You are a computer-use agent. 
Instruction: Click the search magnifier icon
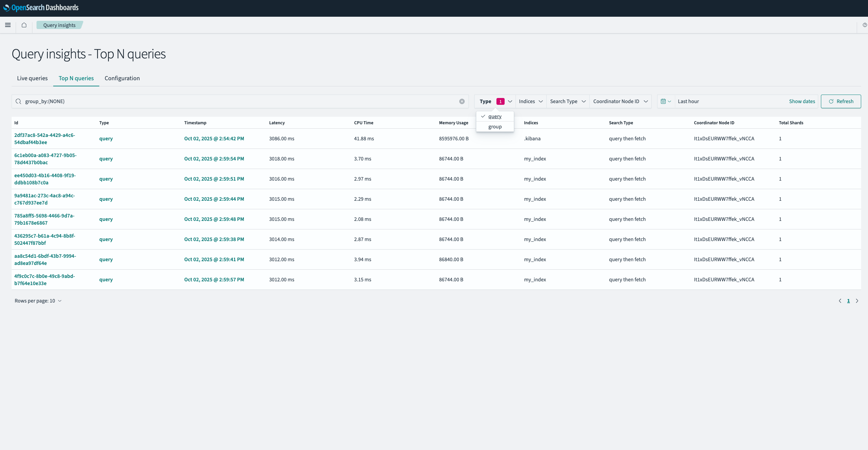(x=18, y=101)
